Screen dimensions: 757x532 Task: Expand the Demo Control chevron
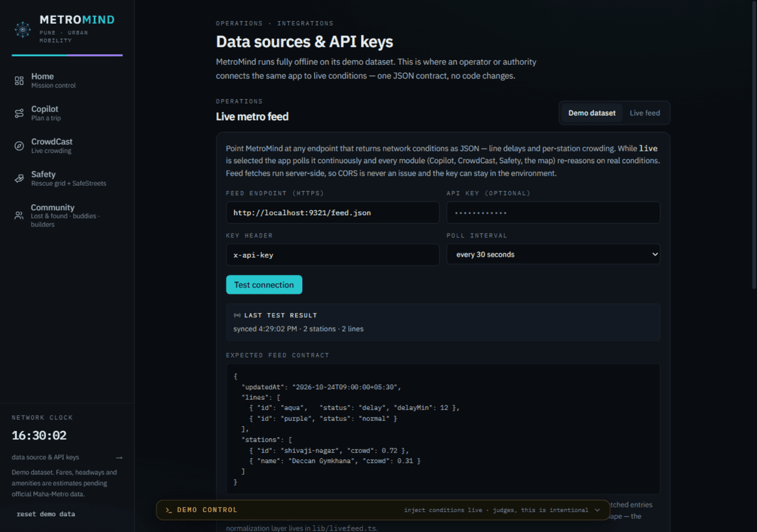[x=597, y=510]
